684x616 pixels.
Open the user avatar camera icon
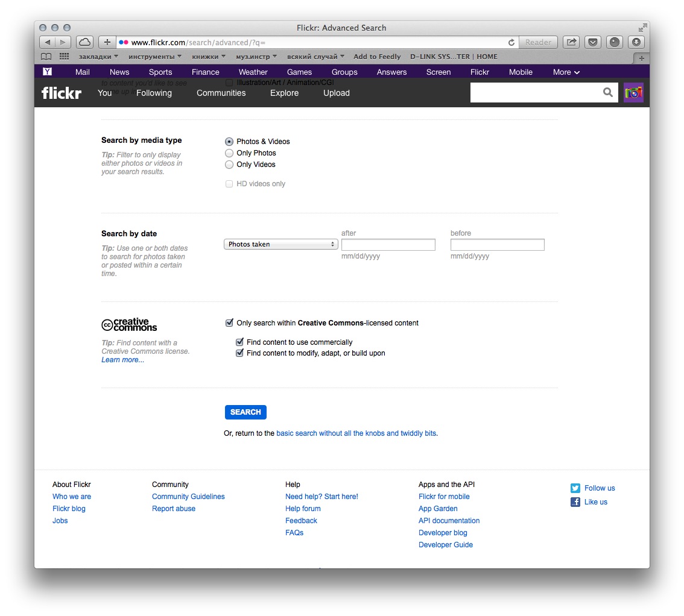[x=633, y=92]
